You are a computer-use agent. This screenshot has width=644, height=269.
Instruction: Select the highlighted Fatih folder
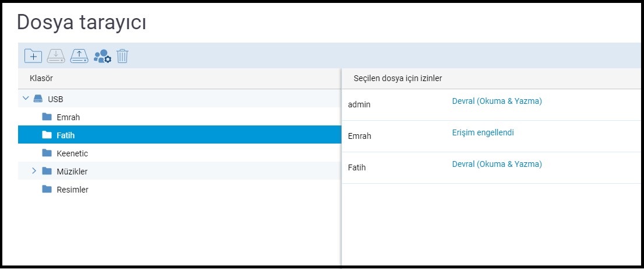[x=66, y=135]
